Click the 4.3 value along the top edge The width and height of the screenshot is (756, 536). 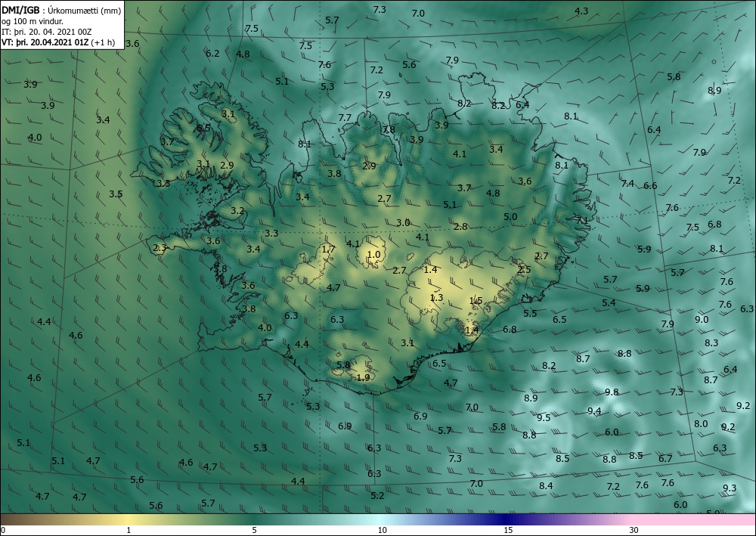[x=581, y=11]
